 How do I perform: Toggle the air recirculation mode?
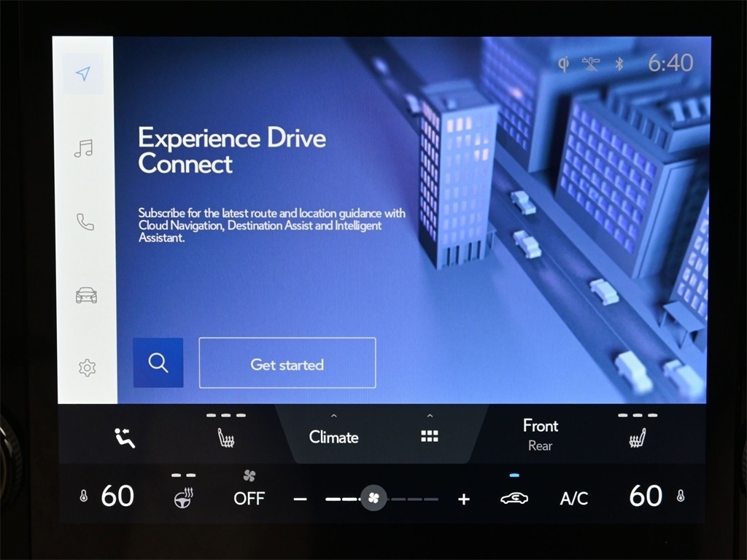[x=514, y=498]
